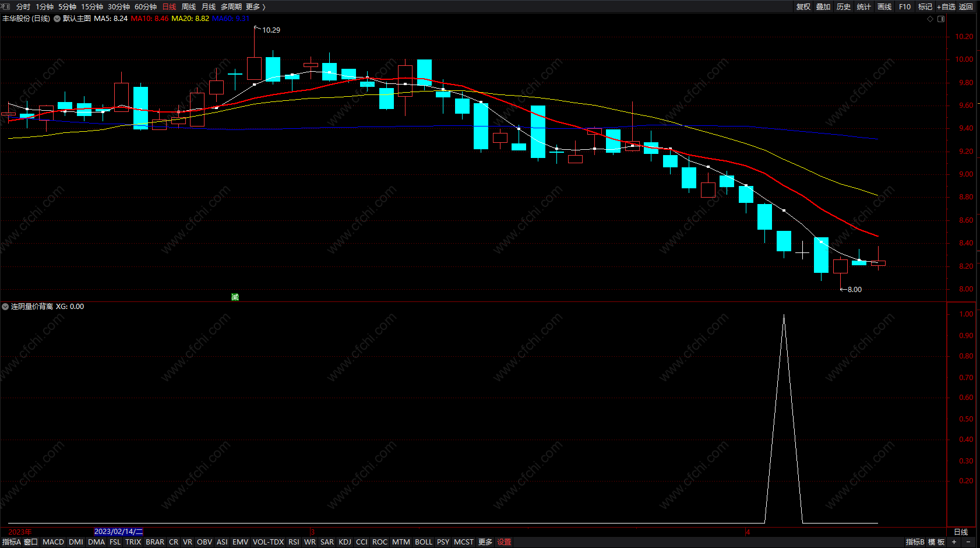Screen dimensions: 980x548
Task: Apply the ASI indicator
Action: 222,542
